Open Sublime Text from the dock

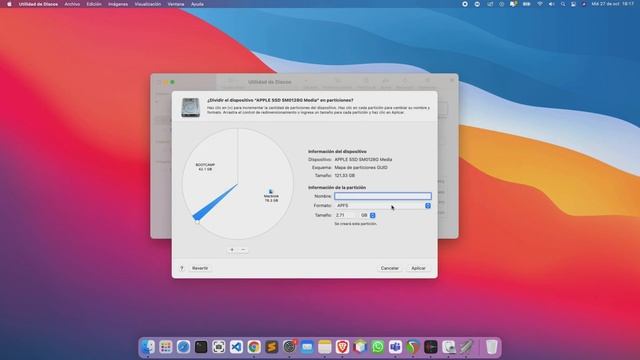271,347
